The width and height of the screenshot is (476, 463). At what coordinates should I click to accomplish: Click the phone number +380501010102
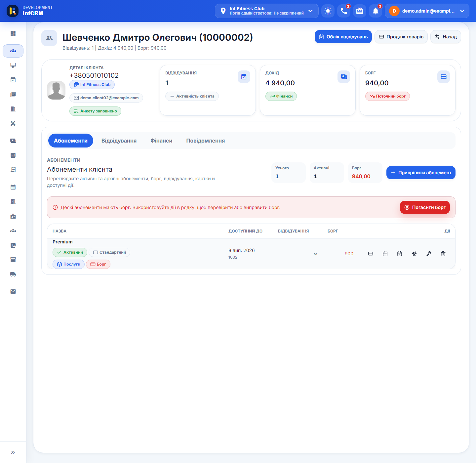[x=94, y=75]
